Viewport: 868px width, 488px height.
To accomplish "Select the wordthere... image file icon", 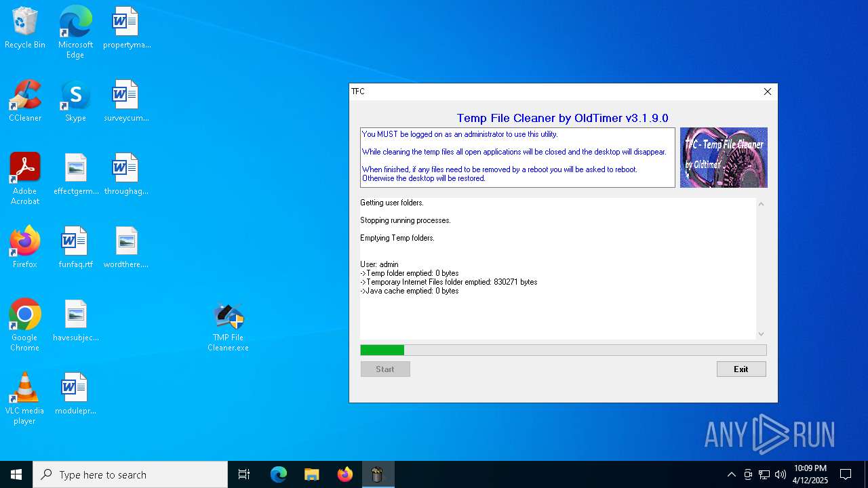I will 126,247.
